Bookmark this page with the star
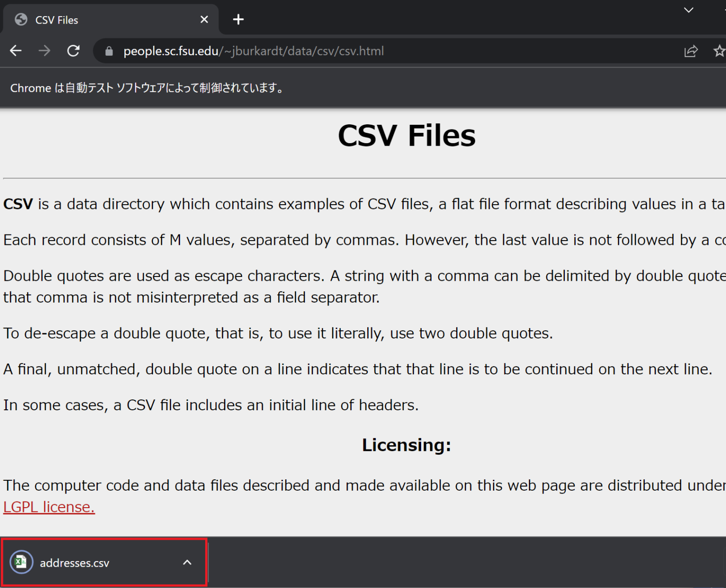The image size is (726, 588). tap(719, 51)
